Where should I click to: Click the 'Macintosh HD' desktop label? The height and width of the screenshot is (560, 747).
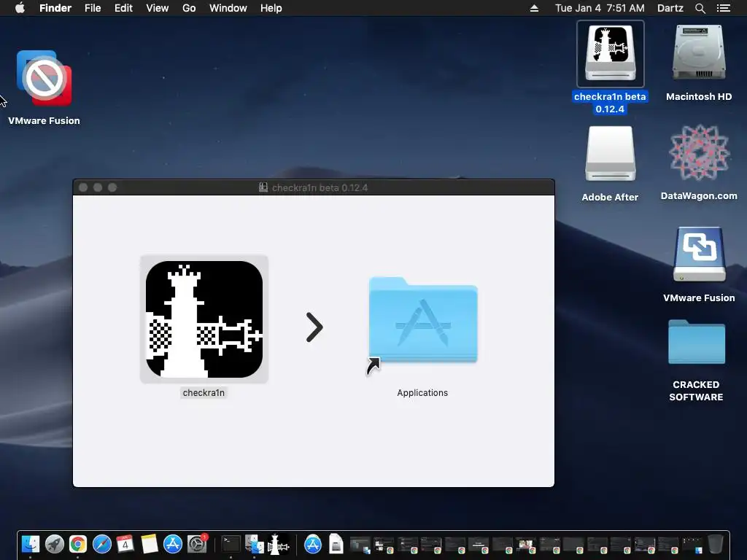click(699, 97)
